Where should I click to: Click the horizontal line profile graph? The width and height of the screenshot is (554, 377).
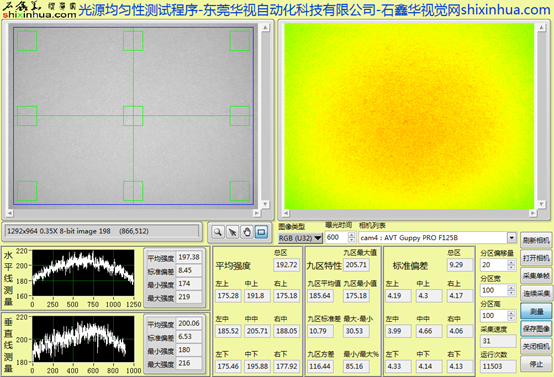(83, 272)
